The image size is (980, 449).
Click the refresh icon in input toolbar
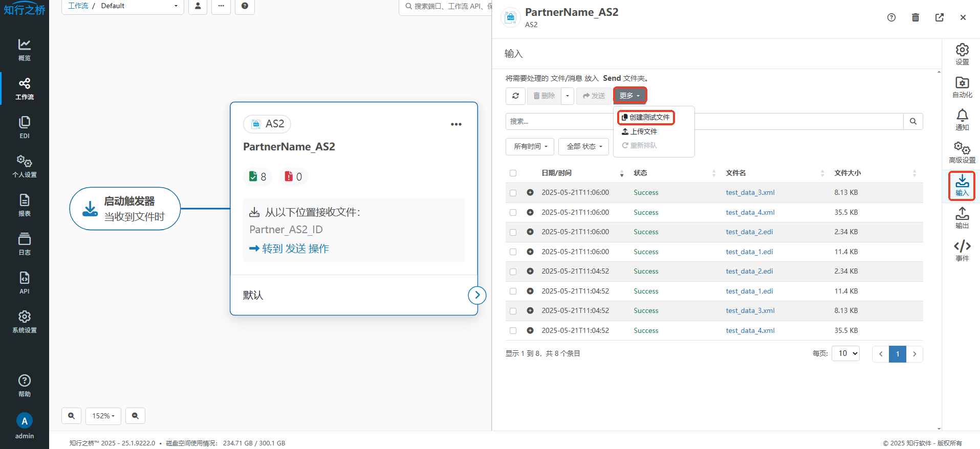pos(515,96)
